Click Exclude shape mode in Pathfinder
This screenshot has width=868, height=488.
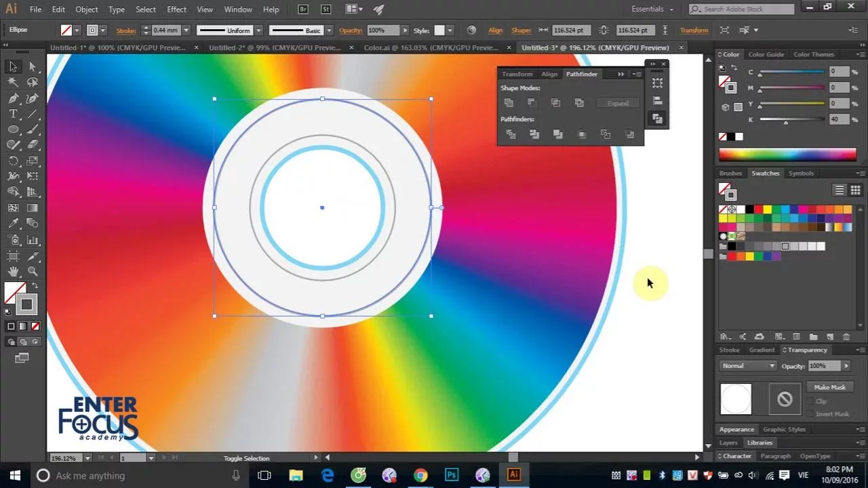[x=579, y=103]
